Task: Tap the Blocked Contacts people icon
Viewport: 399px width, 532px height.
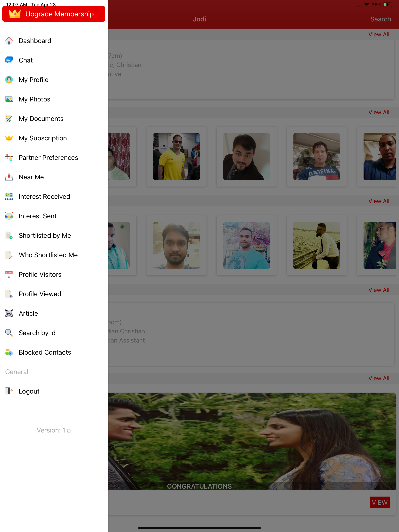Action: click(9, 352)
